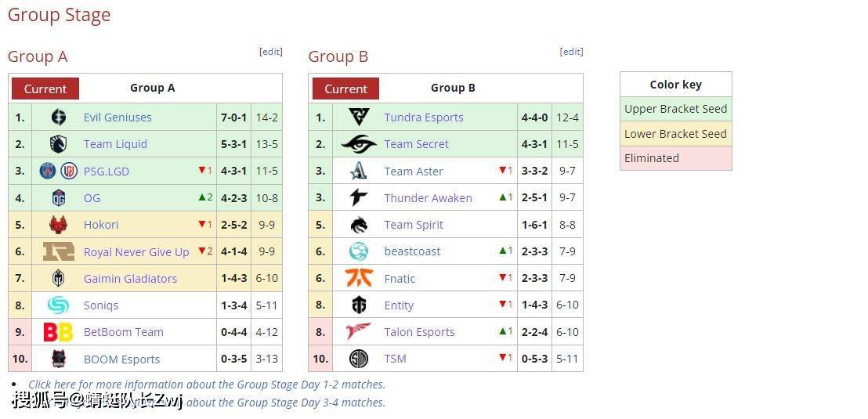868x419 pixels.
Task: Click the OG team logo
Action: pyautogui.click(x=58, y=198)
